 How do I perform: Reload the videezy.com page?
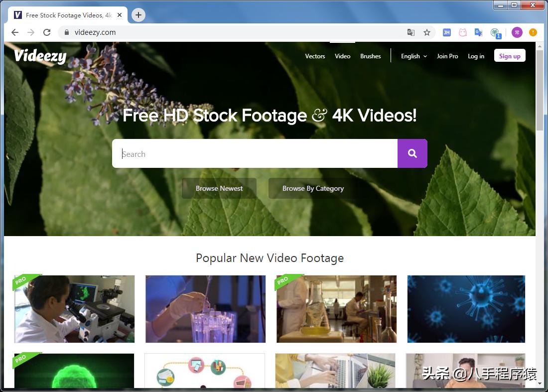coord(47,32)
